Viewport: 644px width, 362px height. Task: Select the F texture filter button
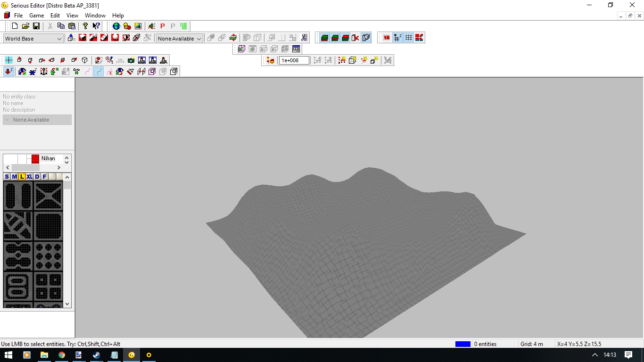(44, 177)
